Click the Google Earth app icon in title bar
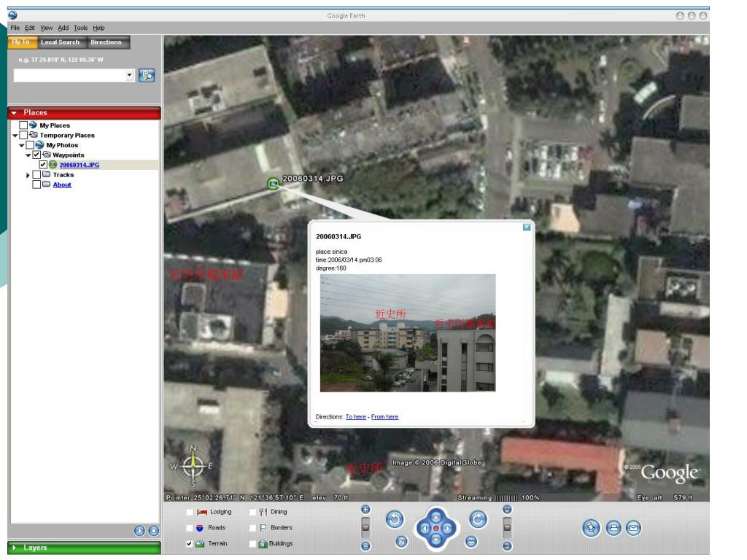Viewport: 747px width, 560px height. coord(13,15)
